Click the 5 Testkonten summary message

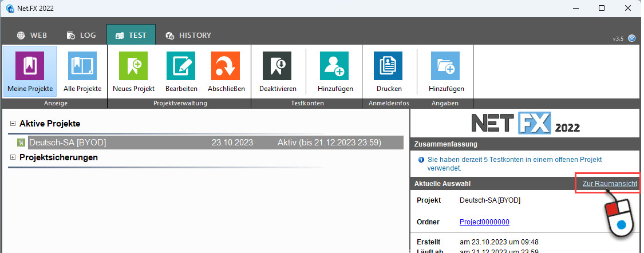[515, 164]
